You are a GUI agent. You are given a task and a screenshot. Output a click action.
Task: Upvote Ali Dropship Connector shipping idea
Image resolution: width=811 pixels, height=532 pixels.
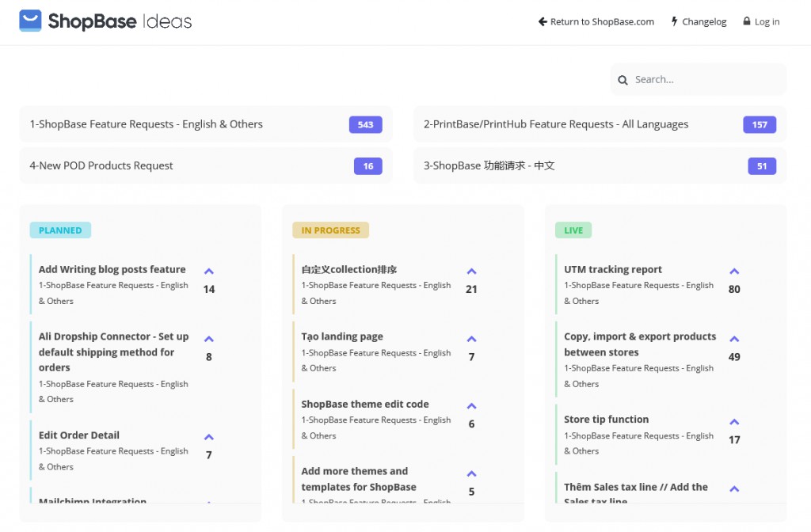[x=209, y=339]
